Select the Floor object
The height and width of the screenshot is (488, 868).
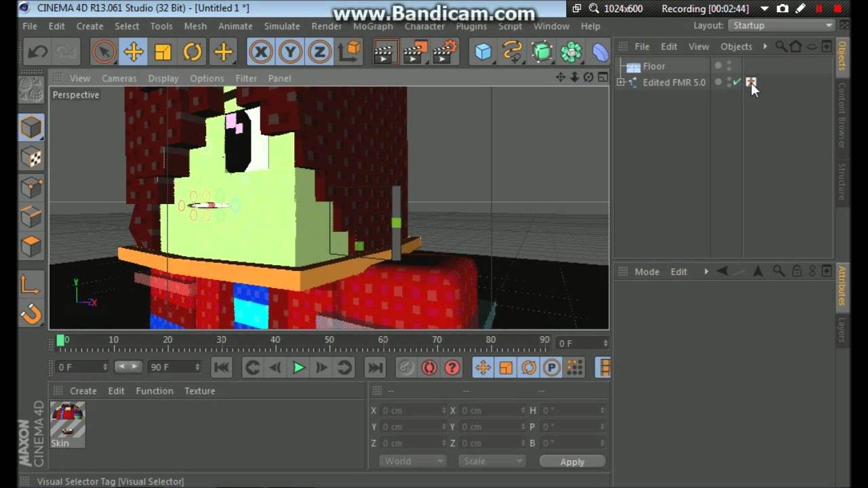[654, 66]
